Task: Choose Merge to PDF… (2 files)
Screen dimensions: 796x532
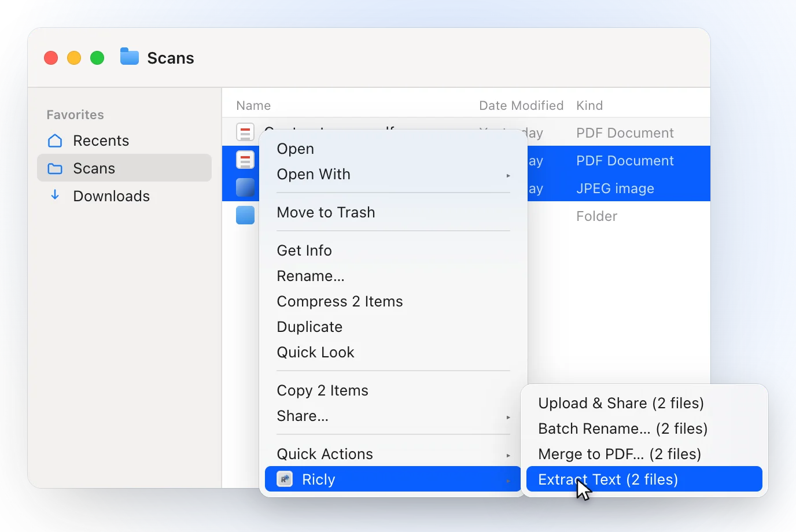Action: tap(644, 454)
